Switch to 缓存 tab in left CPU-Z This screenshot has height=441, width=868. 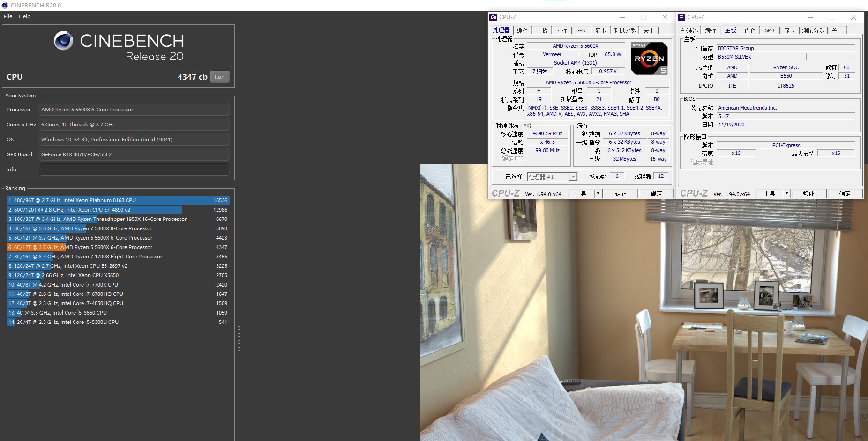tap(522, 30)
